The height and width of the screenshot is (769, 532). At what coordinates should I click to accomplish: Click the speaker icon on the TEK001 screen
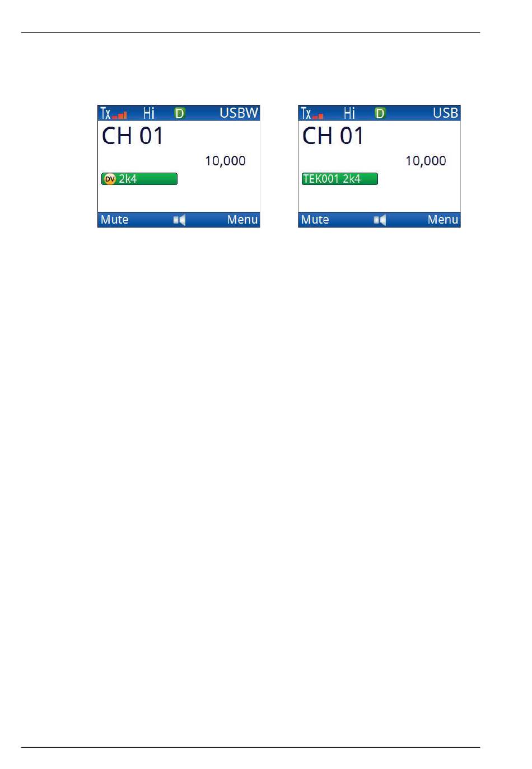pyautogui.click(x=380, y=220)
